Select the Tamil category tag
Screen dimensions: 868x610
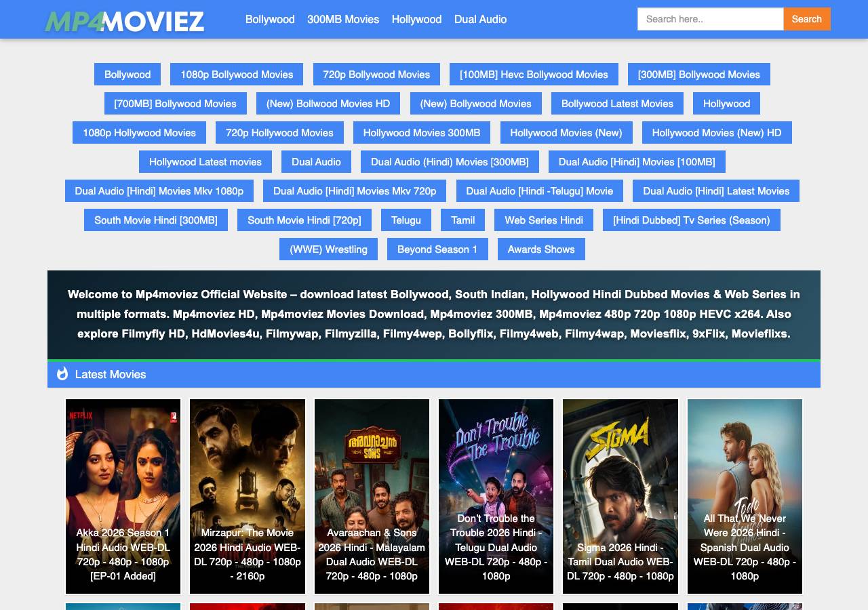463,220
